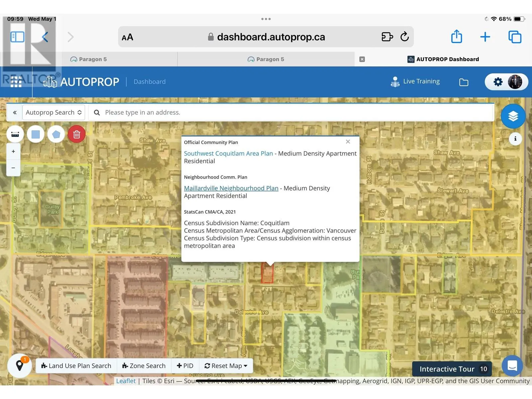Click the Land Use Plan Search button

76,366
